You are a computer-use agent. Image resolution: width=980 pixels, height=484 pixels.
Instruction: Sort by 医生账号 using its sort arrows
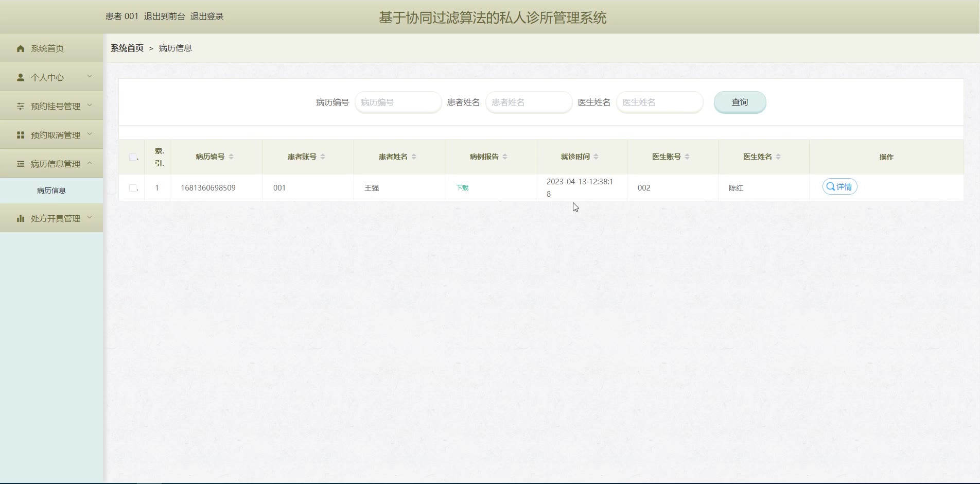[x=687, y=157]
